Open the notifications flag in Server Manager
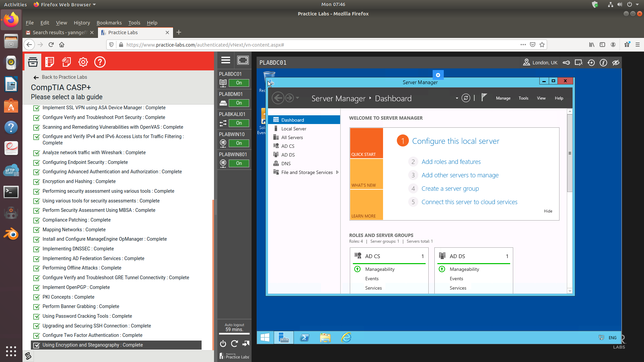This screenshot has width=644, height=362. point(484,98)
